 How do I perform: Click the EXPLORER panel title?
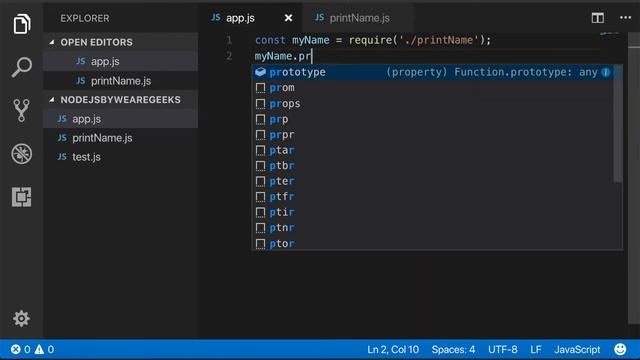tap(85, 18)
